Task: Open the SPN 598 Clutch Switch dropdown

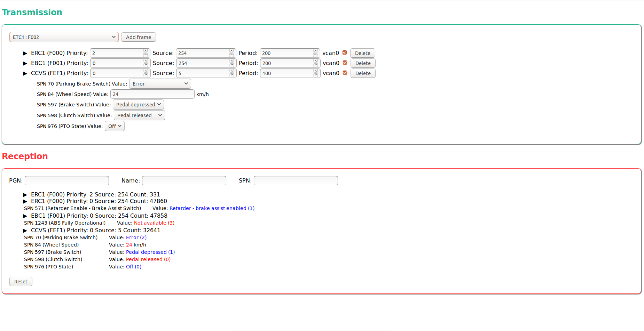Action: (x=139, y=115)
